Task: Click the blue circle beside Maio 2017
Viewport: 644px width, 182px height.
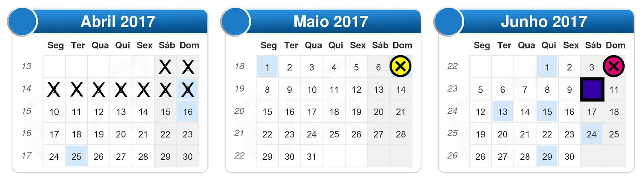Action: click(235, 21)
